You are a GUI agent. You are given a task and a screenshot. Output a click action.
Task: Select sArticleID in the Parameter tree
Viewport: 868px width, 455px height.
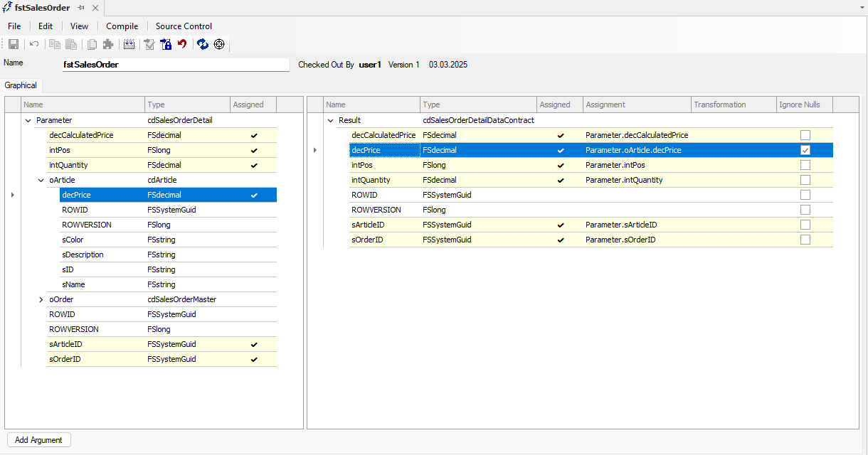(162, 344)
